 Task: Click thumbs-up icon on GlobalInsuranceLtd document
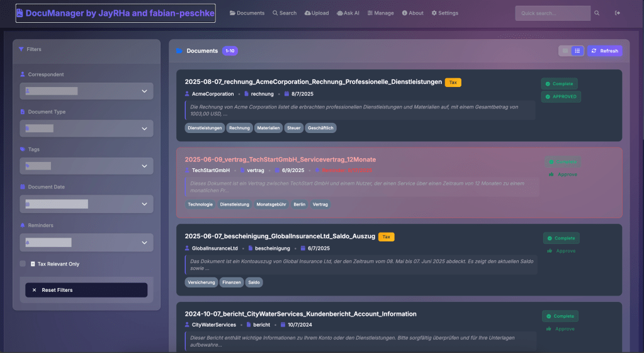(550, 251)
